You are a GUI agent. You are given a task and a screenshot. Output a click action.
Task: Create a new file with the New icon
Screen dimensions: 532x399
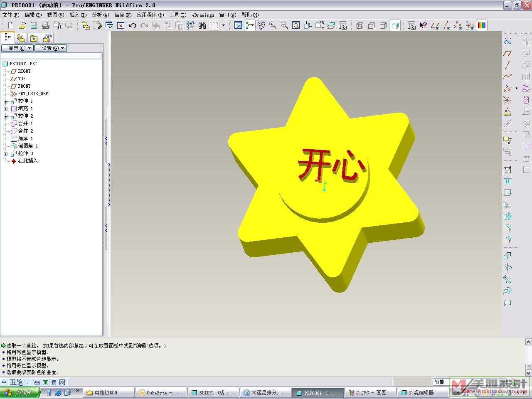coord(11,25)
